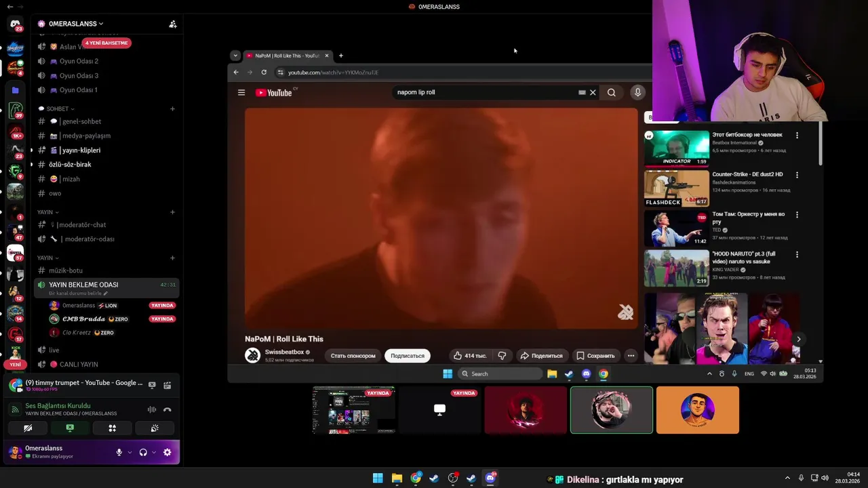Open the server with the 39 badge
This screenshot has height=488, width=868.
point(15,109)
